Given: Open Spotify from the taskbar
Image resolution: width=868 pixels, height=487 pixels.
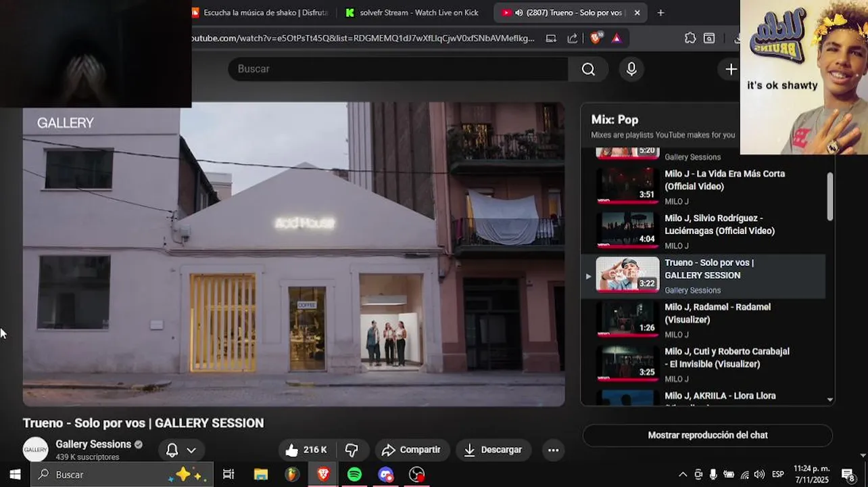Looking at the screenshot, I should click(x=354, y=474).
